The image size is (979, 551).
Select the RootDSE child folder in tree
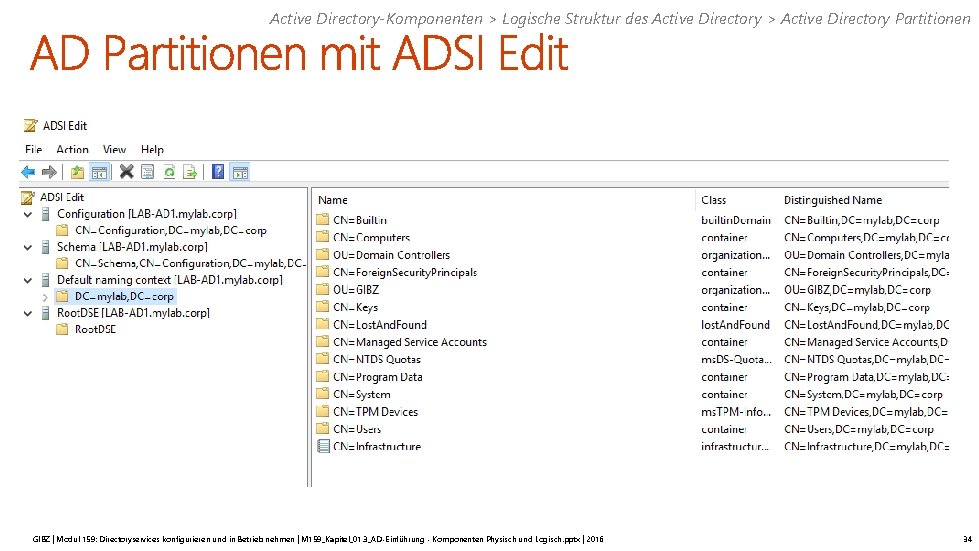coord(95,329)
